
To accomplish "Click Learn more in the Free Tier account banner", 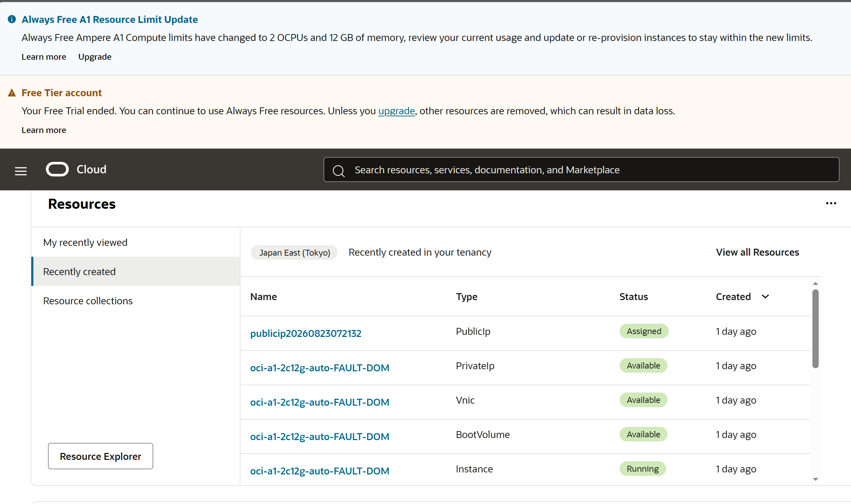I will [x=44, y=130].
